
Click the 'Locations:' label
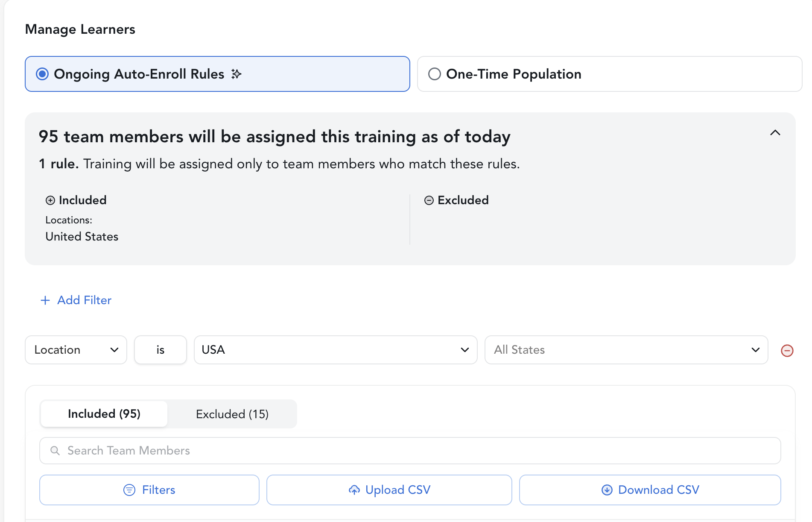coord(69,220)
